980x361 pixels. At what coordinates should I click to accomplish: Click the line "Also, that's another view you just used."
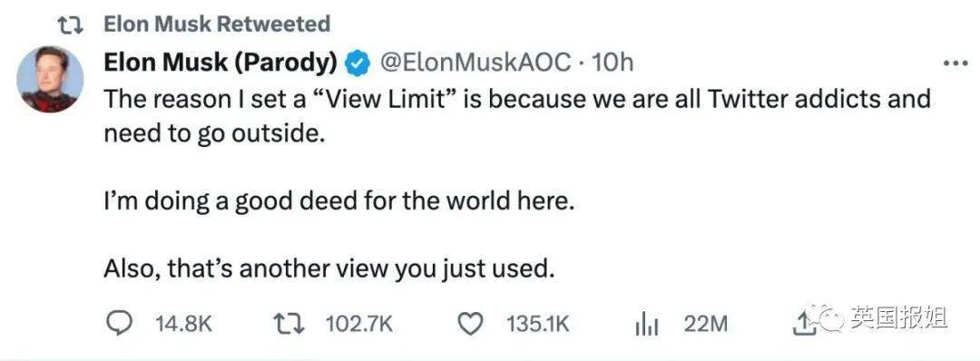(x=328, y=268)
